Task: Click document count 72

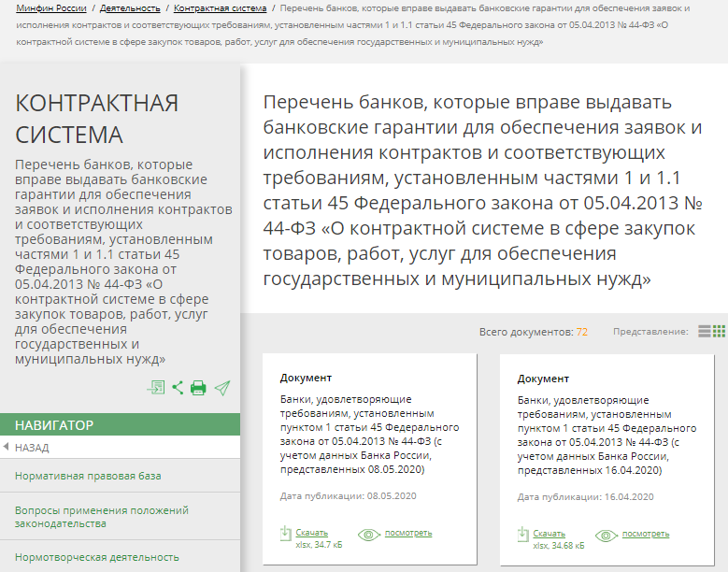Action: coord(582,332)
